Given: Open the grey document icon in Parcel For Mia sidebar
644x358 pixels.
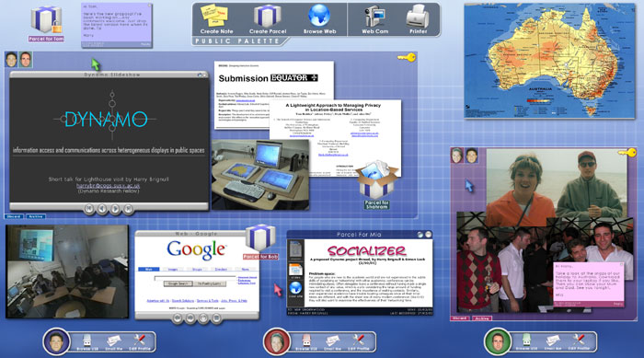Looking at the screenshot, I should (295, 250).
